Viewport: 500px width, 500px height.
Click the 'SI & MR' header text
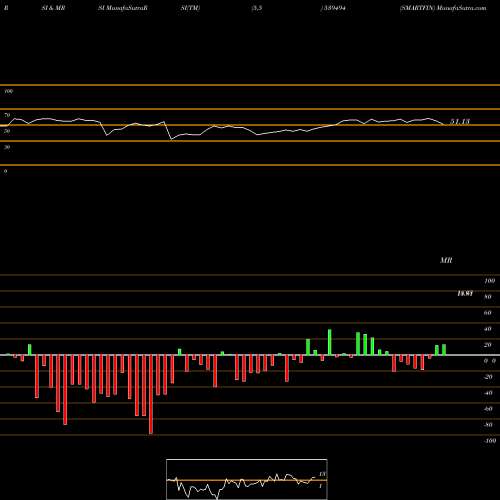tap(53, 8)
